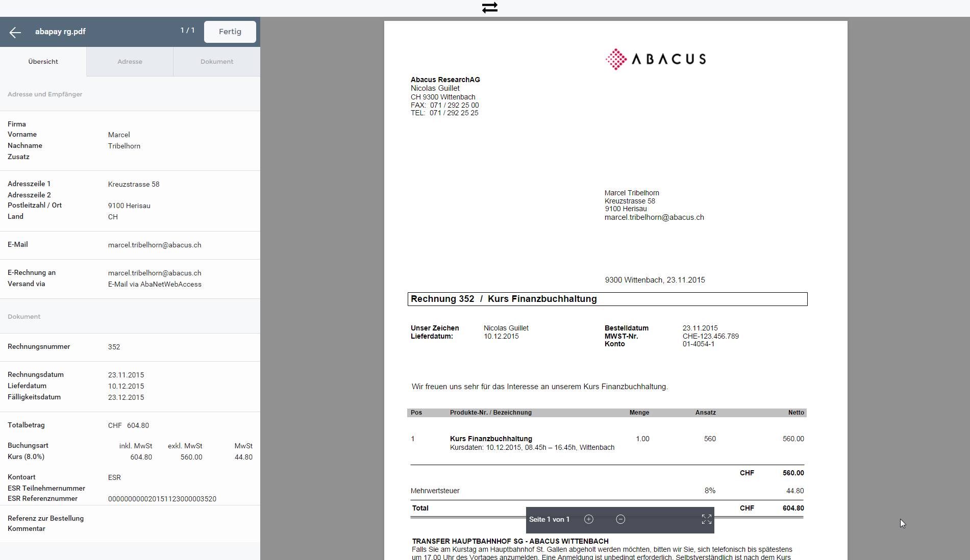Click the Adresse und Empfänger section header
Viewport: 970px width, 560px height.
[45, 94]
